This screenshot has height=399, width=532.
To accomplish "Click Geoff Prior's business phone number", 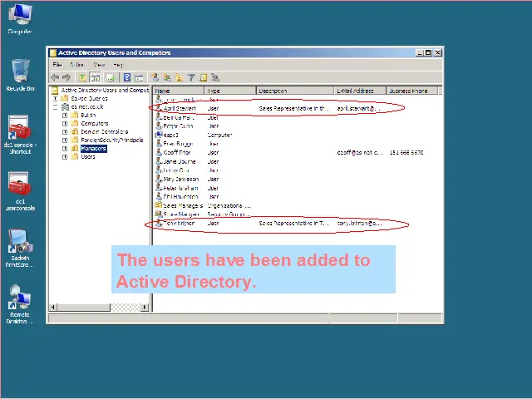I will pyautogui.click(x=406, y=153).
